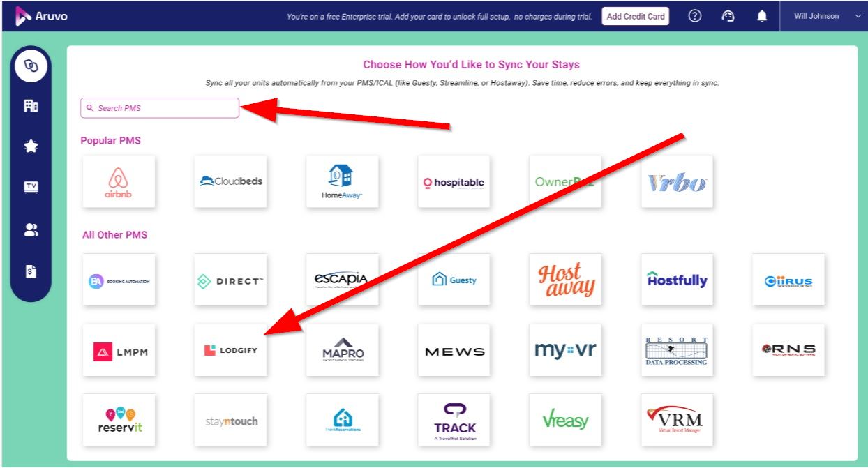Open the TV sidebar icon
The height and width of the screenshot is (468, 868).
click(31, 187)
